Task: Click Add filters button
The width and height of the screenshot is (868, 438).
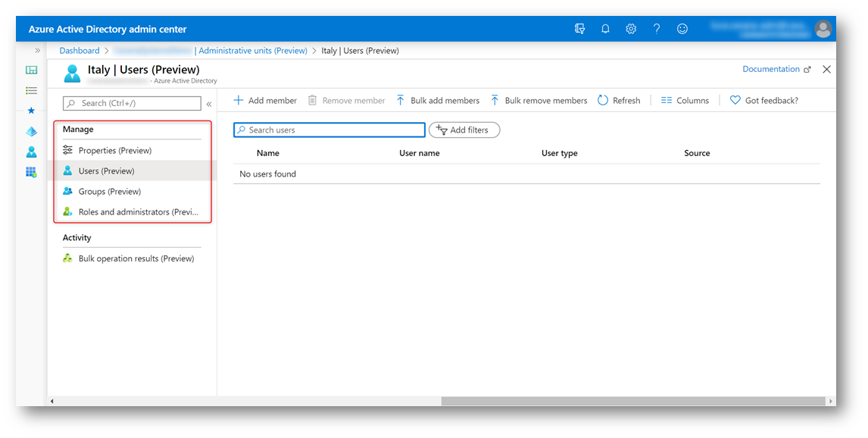Action: [464, 130]
